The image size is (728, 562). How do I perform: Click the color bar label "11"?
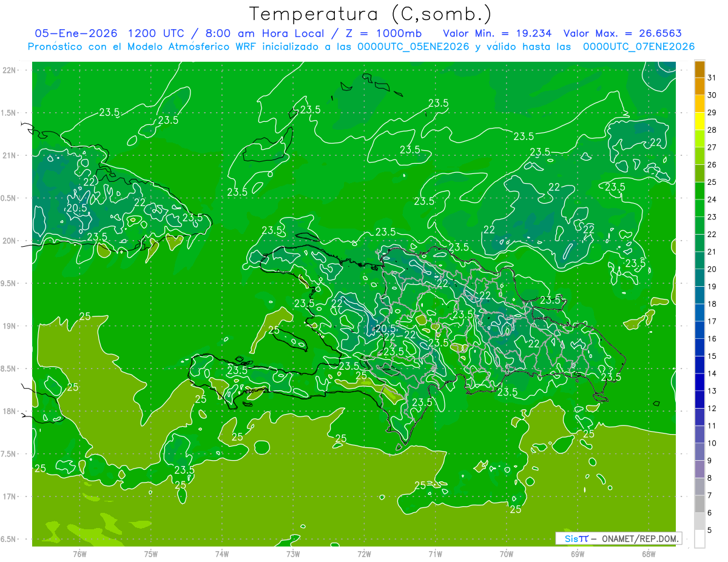click(712, 426)
